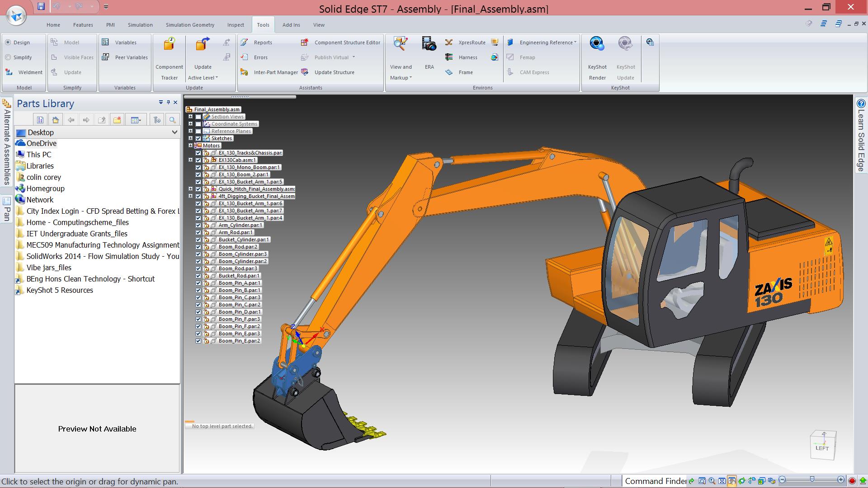Viewport: 868px width, 488px height.
Task: Open the Solid Edge application button
Action: 16,16
